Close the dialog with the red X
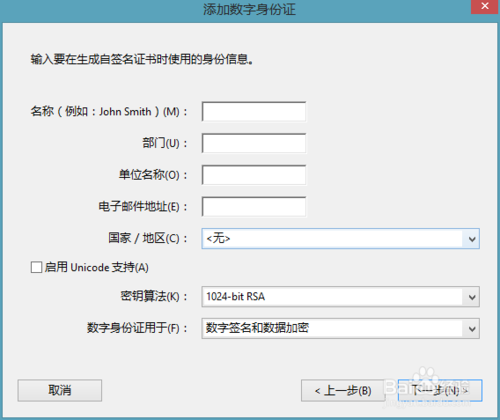The height and width of the screenshot is (420, 500). [485, 6]
